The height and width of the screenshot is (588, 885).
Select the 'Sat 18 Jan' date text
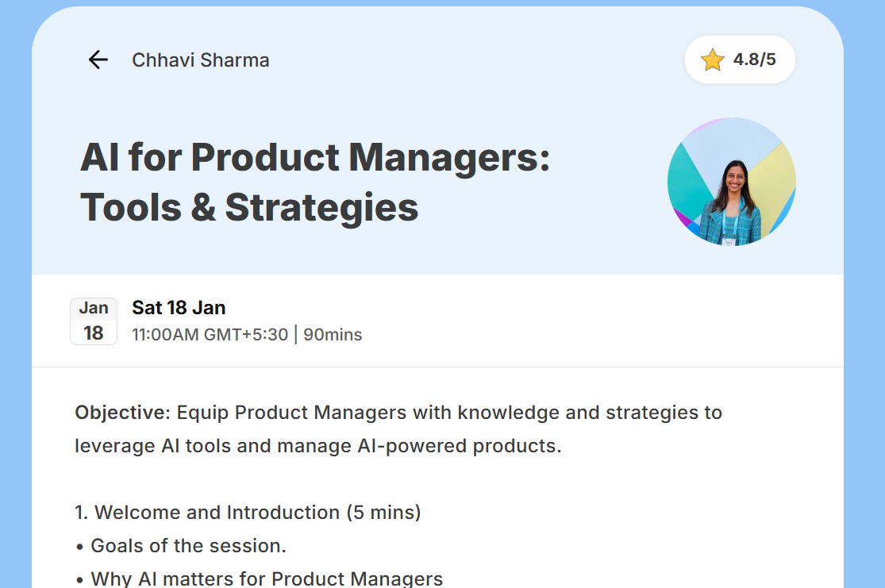pos(179,308)
